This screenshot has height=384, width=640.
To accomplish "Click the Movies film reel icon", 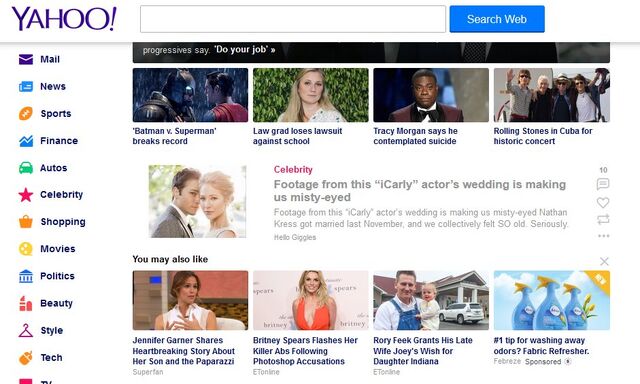I will pos(26,249).
